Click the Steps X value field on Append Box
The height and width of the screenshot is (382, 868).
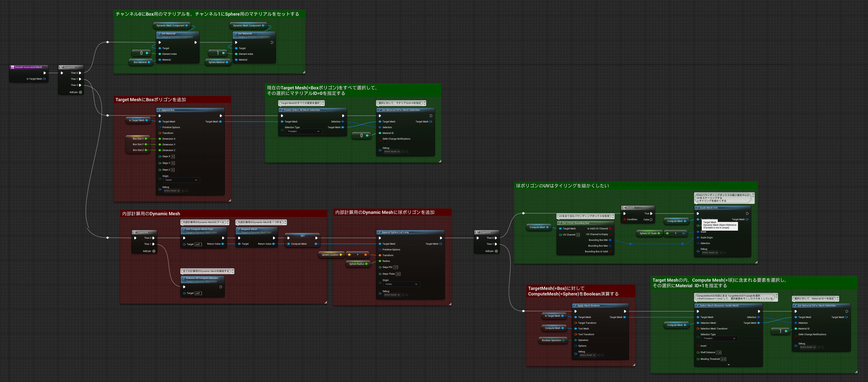pyautogui.click(x=173, y=157)
